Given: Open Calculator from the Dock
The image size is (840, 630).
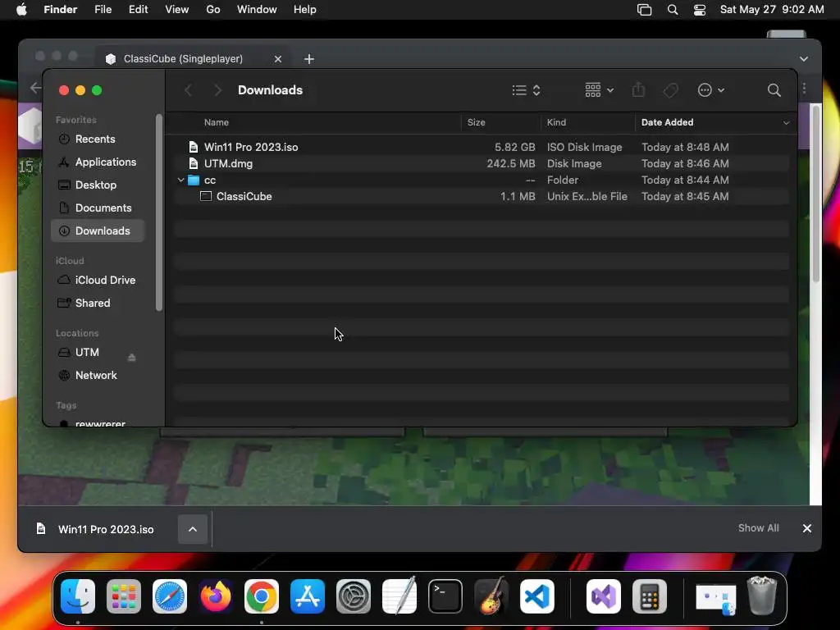Looking at the screenshot, I should 650,596.
